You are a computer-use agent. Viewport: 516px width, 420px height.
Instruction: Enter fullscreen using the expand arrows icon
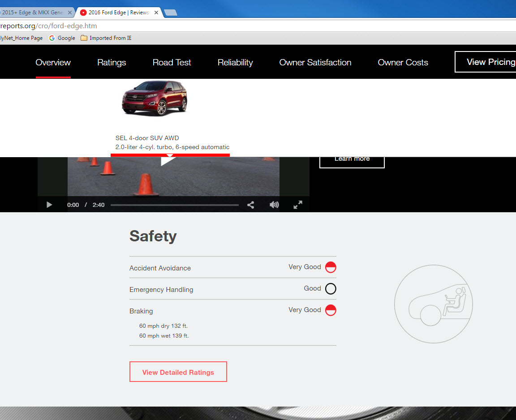[298, 205]
